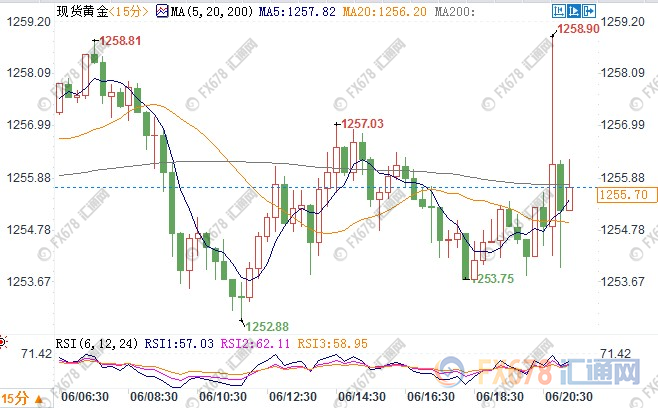Click the MA5:1257.82 legend value
This screenshot has height=408, width=658.
tap(285, 10)
